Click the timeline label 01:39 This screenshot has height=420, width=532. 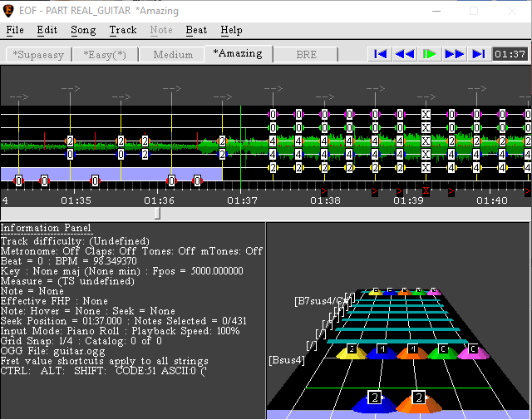point(408,200)
